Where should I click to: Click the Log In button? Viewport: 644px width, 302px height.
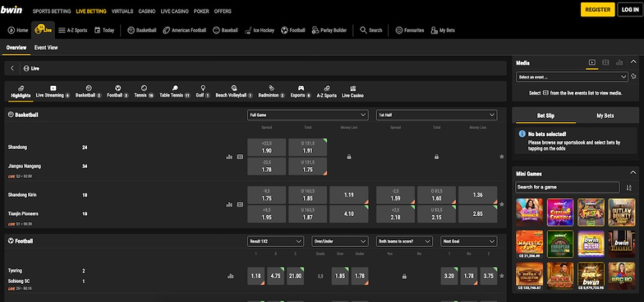coord(630,9)
